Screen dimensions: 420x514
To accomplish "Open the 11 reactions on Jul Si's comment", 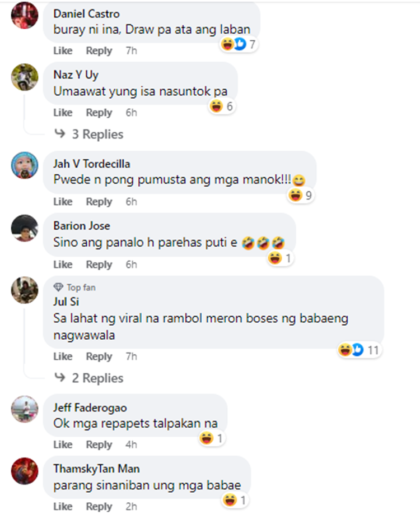I will point(360,350).
